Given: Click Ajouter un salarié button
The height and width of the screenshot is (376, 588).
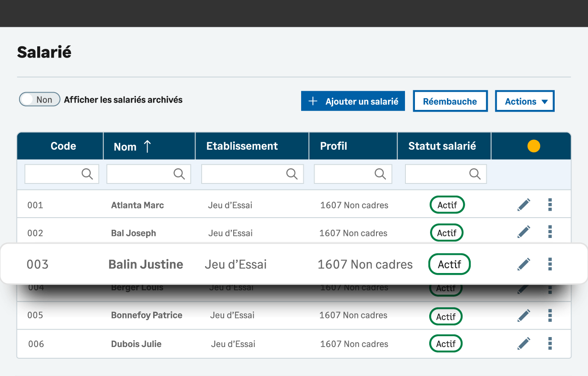Looking at the screenshot, I should 353,101.
